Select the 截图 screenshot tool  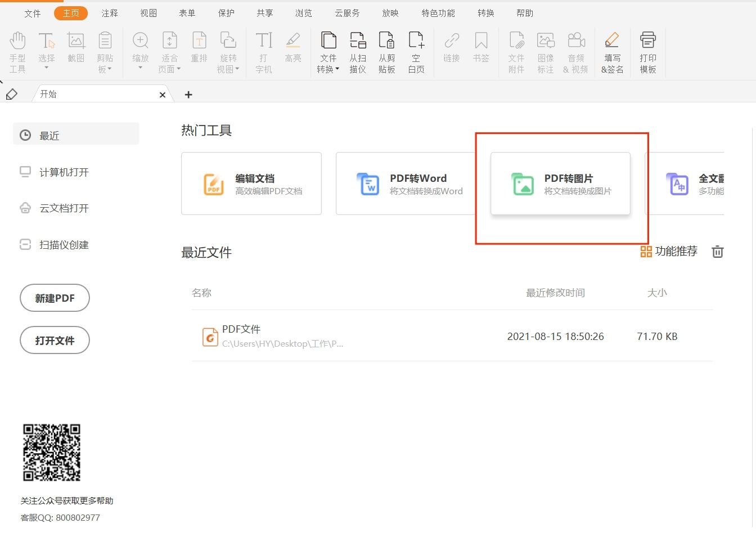pyautogui.click(x=76, y=51)
